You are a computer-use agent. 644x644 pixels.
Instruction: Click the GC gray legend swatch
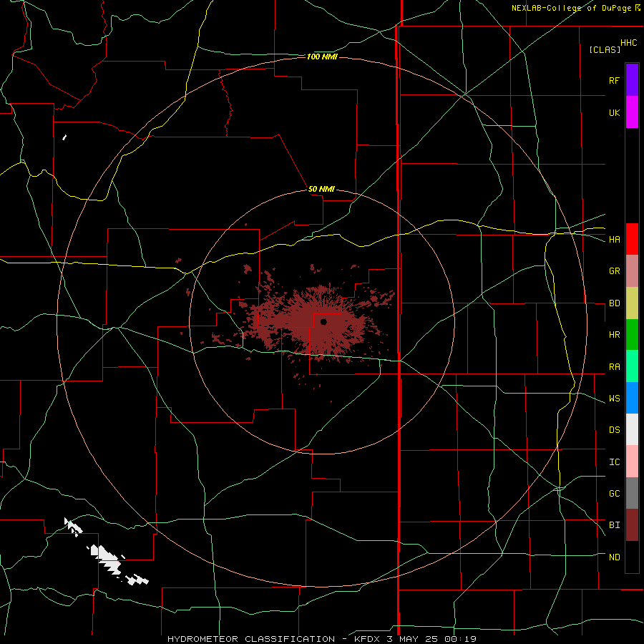point(632,493)
